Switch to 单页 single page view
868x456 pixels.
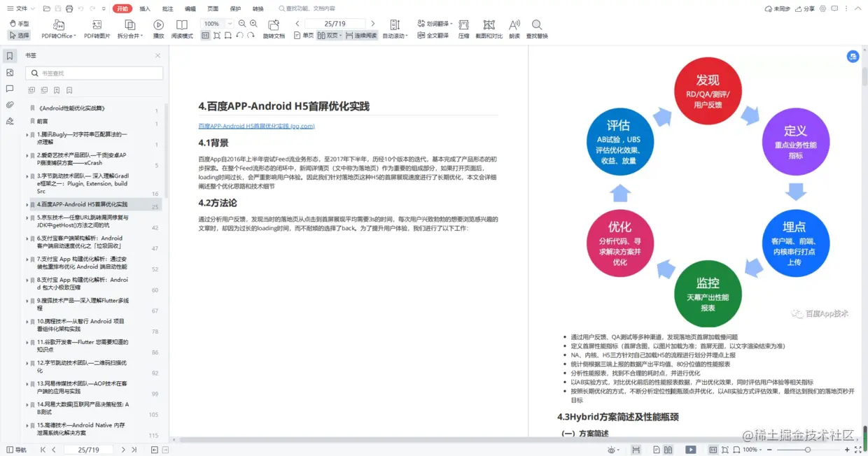point(304,35)
